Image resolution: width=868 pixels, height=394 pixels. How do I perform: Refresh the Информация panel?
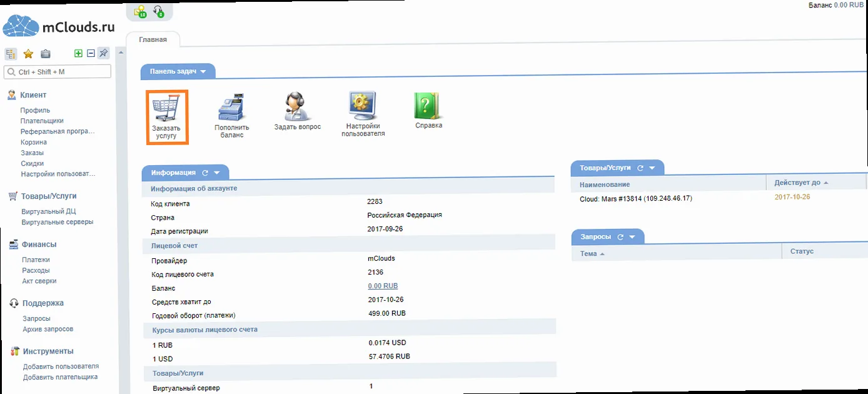[x=206, y=172]
